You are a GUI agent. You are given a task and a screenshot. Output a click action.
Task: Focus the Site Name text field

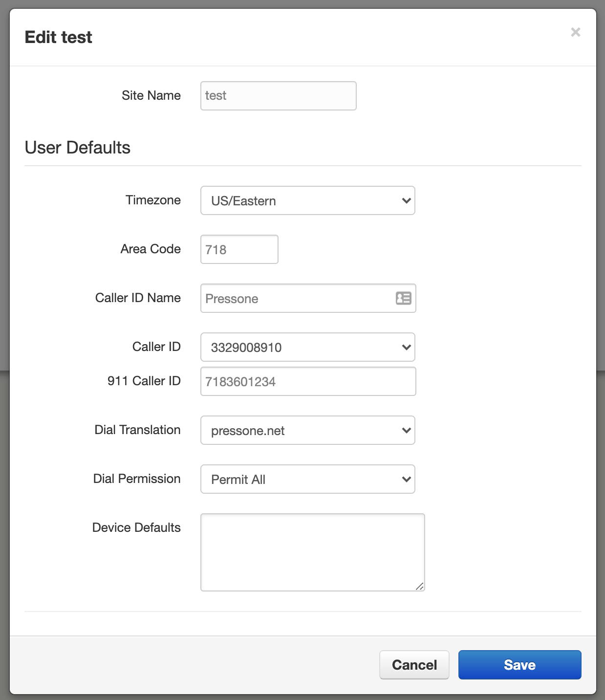(278, 96)
